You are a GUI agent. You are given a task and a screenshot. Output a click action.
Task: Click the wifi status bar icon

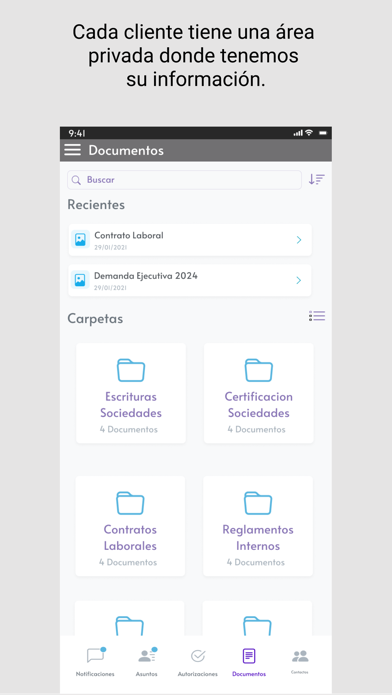(x=309, y=133)
